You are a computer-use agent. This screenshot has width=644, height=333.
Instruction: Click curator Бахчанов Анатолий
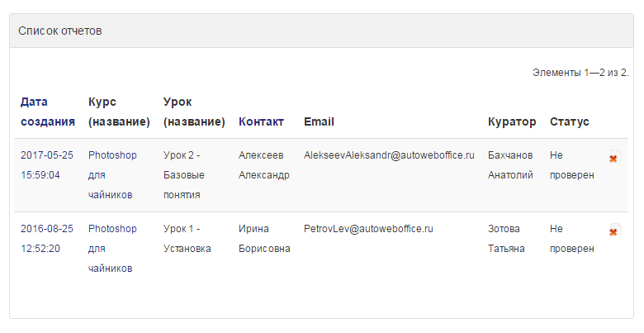tap(510, 165)
